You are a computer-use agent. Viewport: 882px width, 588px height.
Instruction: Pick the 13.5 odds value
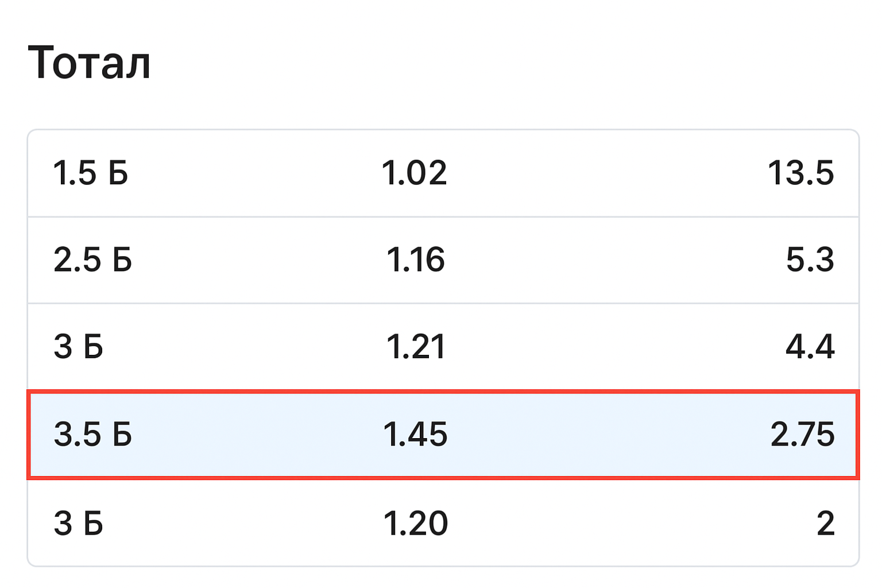click(x=800, y=173)
